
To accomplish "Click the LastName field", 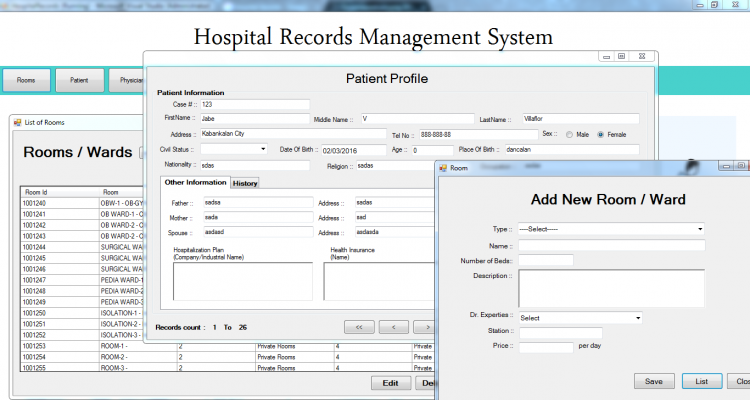I will tap(581, 119).
